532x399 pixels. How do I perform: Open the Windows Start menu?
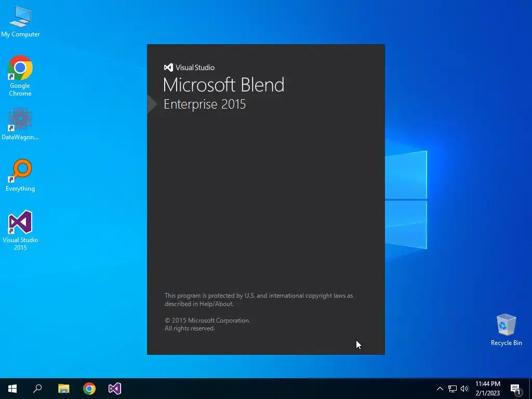(x=12, y=389)
